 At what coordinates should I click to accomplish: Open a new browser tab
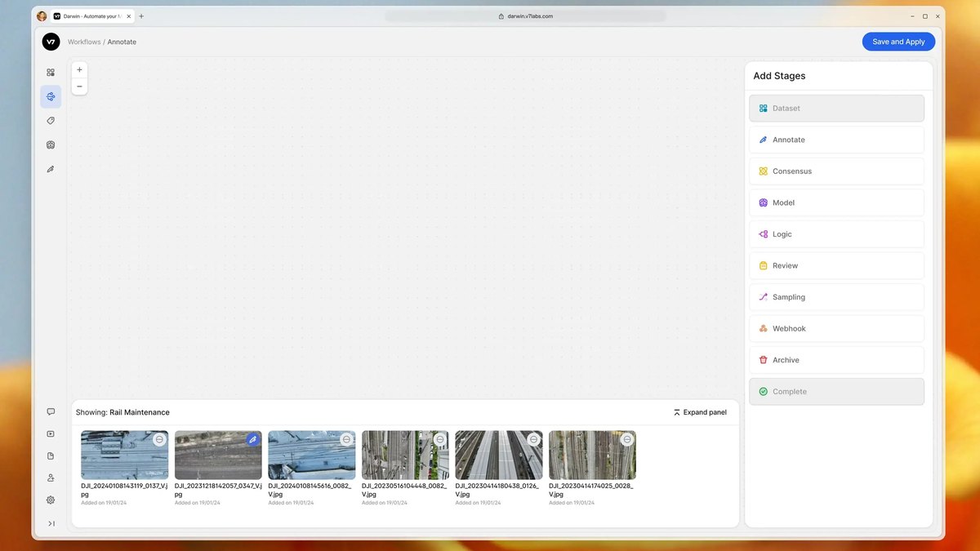141,16
